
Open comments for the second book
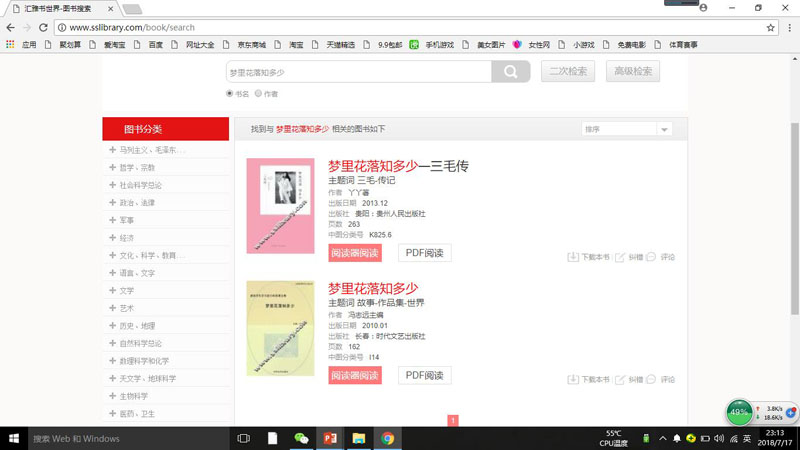(x=661, y=380)
